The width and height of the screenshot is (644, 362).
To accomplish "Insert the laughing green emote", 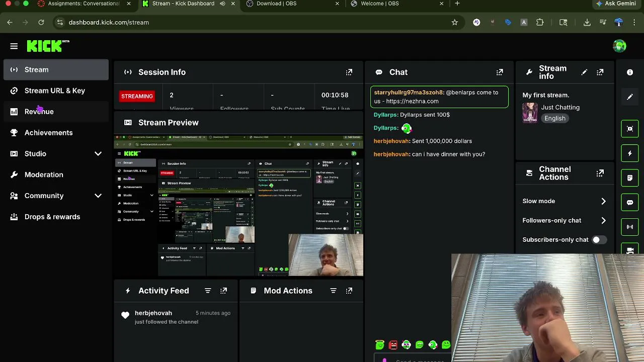I will (420, 345).
